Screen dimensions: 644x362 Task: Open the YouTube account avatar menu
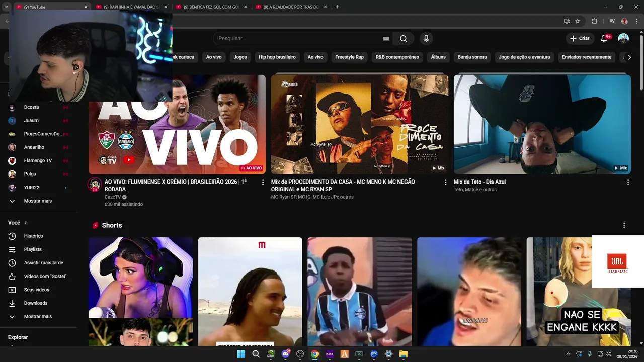(623, 39)
